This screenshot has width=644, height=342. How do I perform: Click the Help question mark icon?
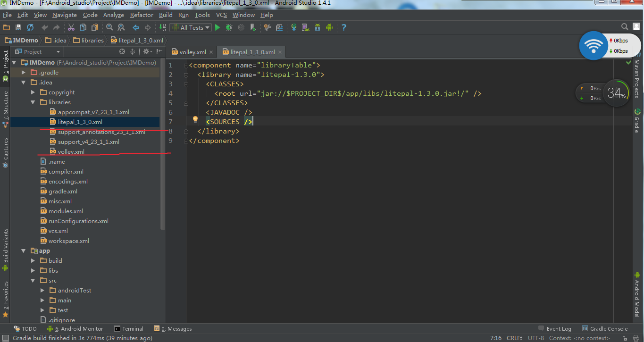344,27
